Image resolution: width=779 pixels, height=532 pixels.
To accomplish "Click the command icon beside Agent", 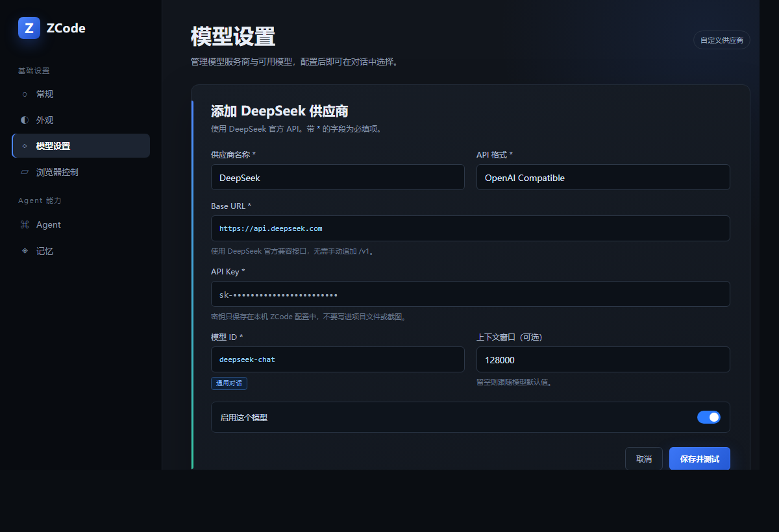I will pyautogui.click(x=25, y=224).
